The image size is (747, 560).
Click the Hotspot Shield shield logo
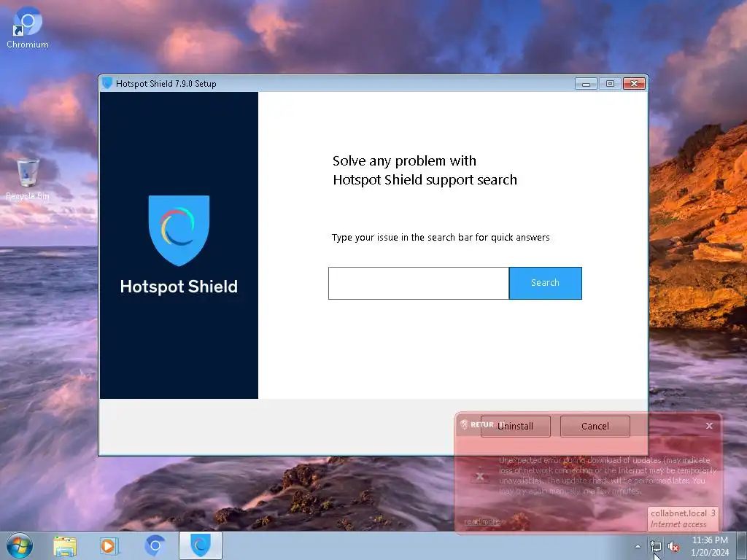[179, 230]
